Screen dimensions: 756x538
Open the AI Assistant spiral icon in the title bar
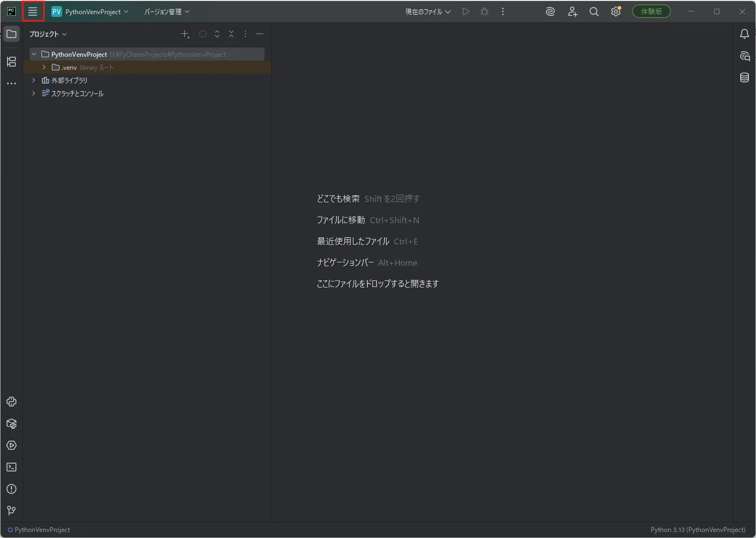click(x=550, y=11)
